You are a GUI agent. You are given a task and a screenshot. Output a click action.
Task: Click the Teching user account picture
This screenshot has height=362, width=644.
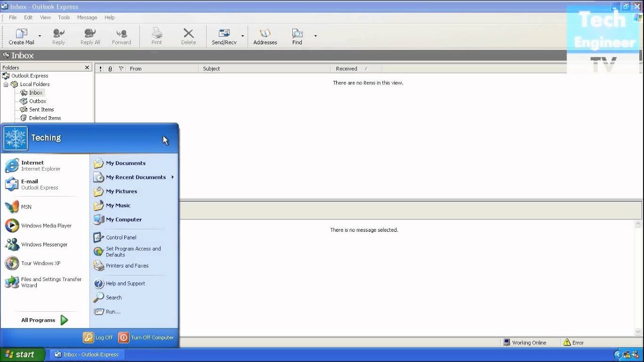15,138
